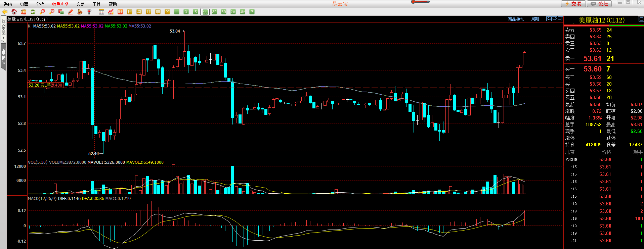Select the 30-minute period button
The width and height of the screenshot is (644, 249).
coord(214,12)
